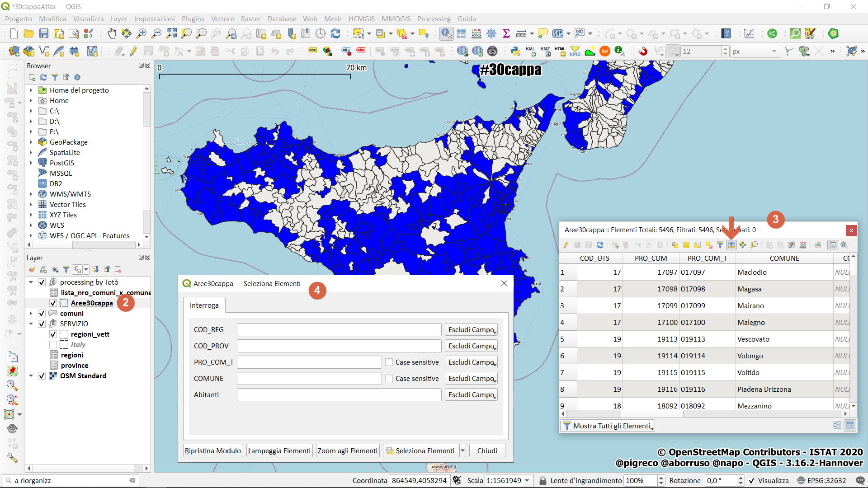
Task: Open Escludi Campo dropdown for COD_REG
Action: 471,330
